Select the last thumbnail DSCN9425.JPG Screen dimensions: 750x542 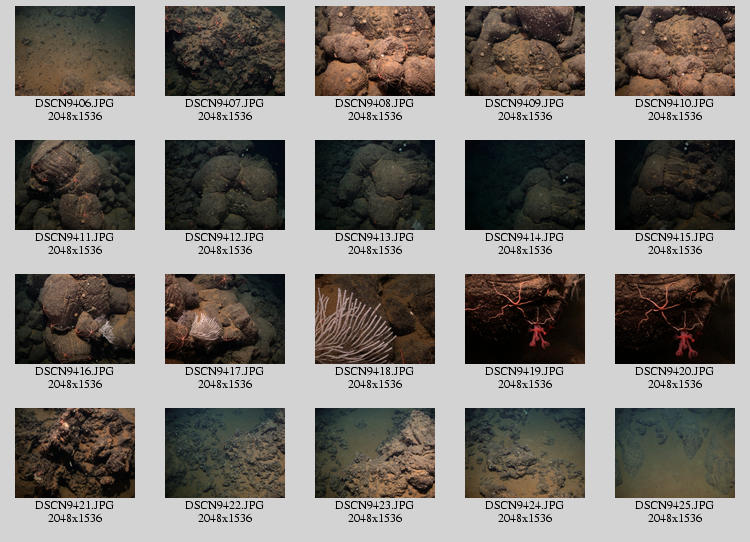click(675, 453)
